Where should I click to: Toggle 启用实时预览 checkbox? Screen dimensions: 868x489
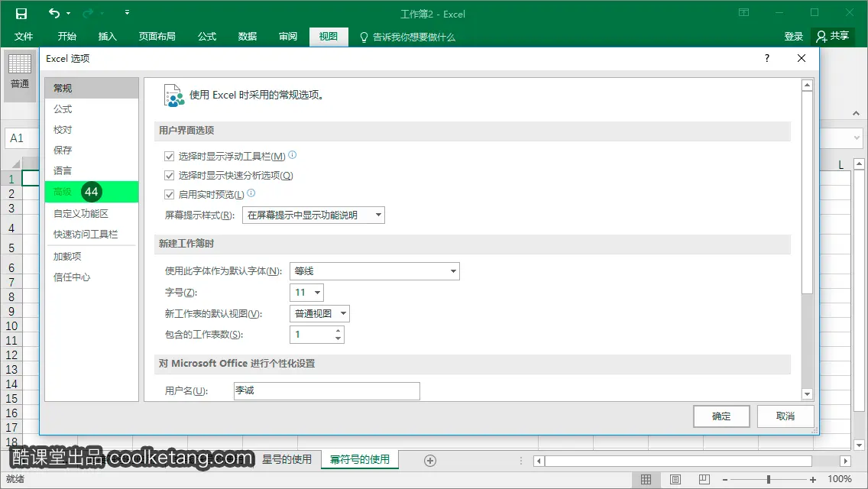(170, 194)
